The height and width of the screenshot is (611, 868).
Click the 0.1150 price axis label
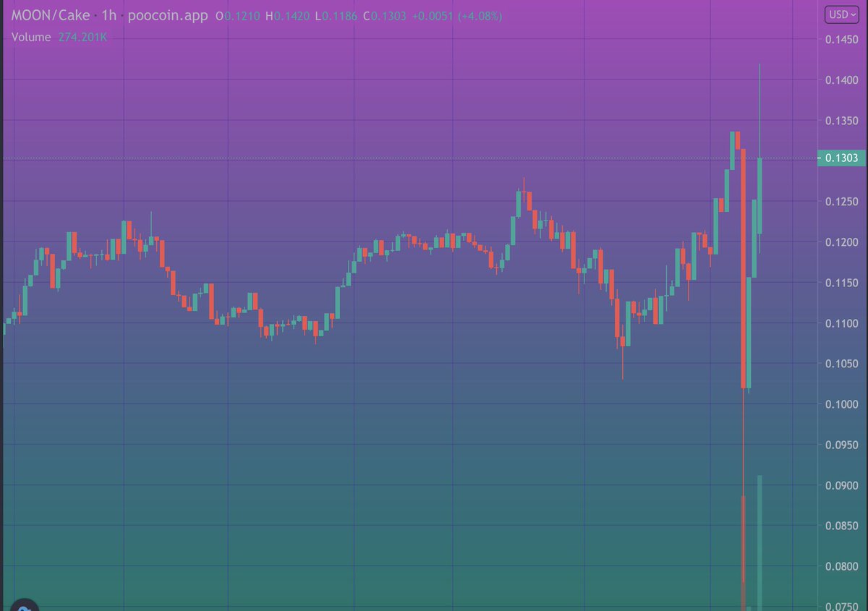tap(841, 283)
